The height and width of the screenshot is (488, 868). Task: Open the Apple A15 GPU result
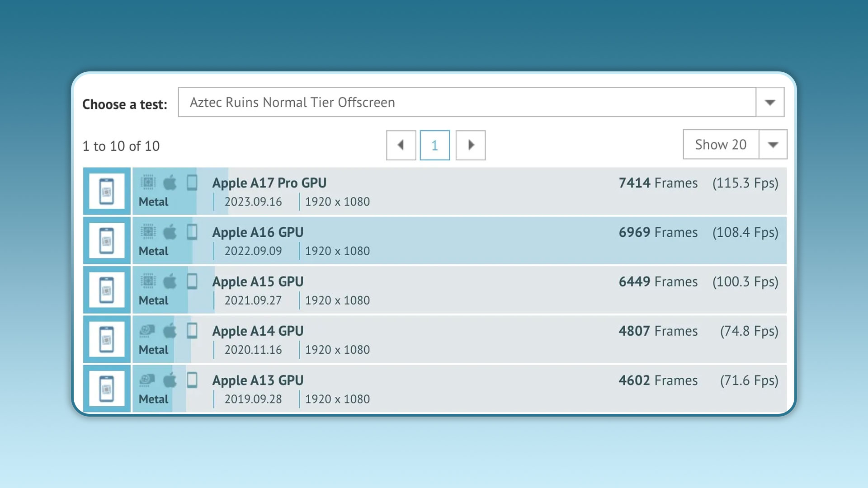pos(258,282)
